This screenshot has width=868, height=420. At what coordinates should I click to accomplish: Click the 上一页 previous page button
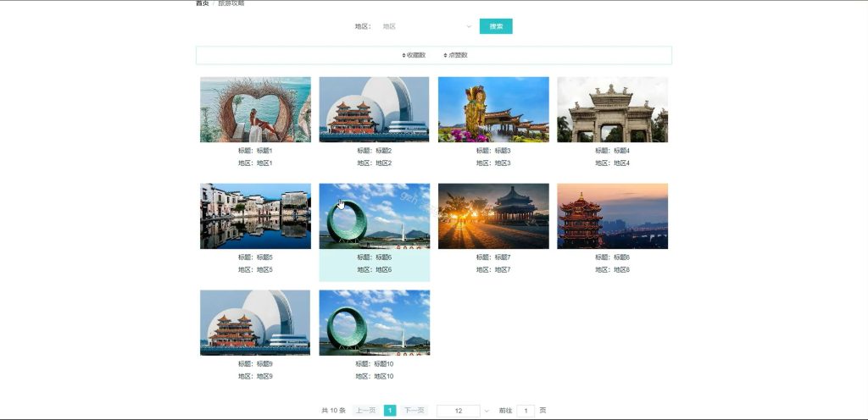(366, 411)
